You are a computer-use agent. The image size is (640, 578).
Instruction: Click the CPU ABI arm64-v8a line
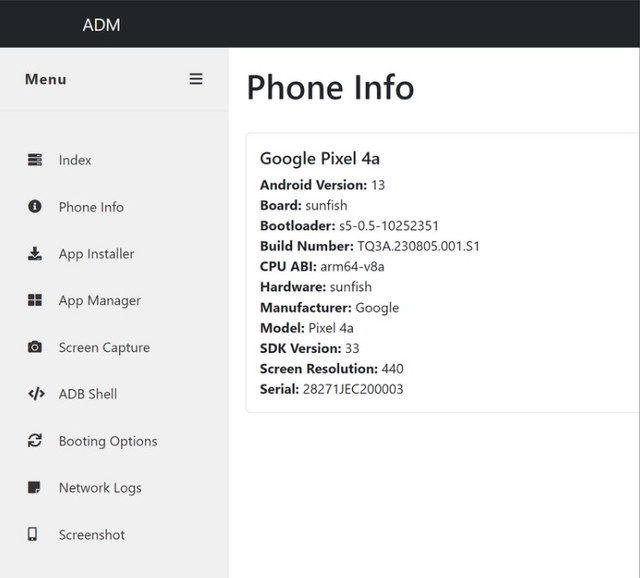pyautogui.click(x=322, y=267)
